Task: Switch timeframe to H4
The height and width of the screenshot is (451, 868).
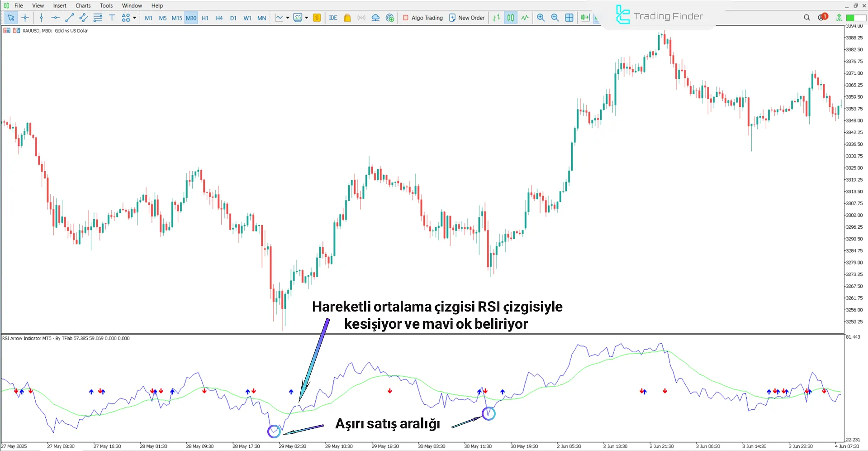Action: (219, 18)
